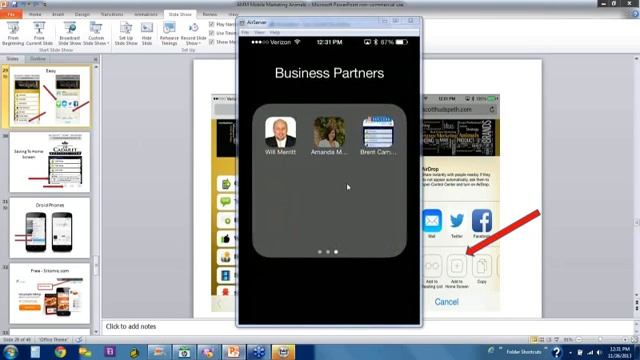Select the 'Free - Sitemix.com' slide thumbnail

50,293
